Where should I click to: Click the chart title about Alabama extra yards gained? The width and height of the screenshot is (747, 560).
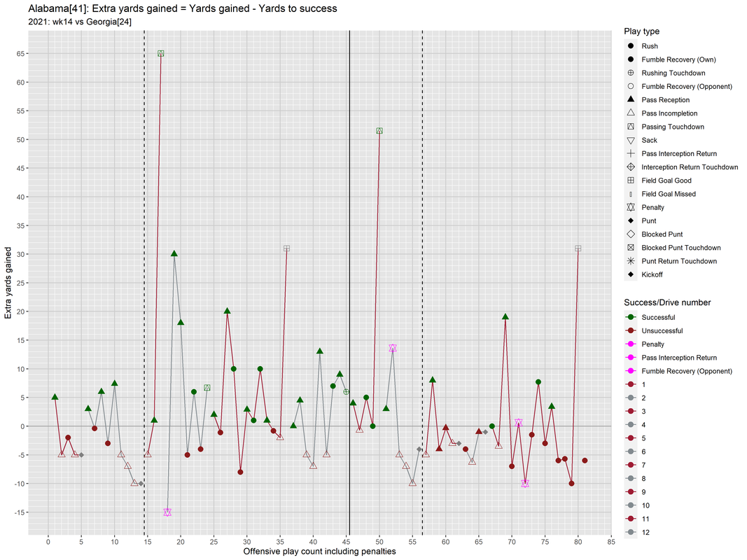coord(183,8)
